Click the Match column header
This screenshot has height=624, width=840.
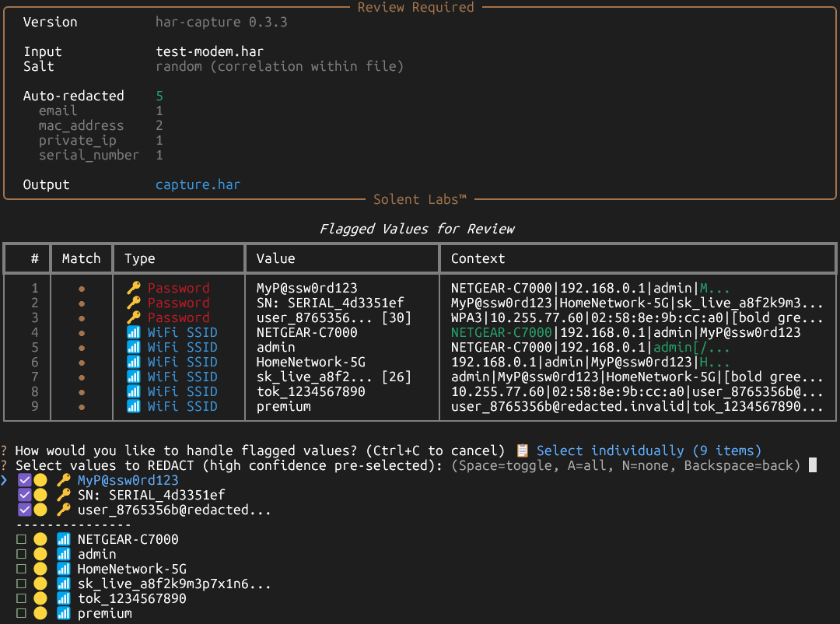[81, 258]
